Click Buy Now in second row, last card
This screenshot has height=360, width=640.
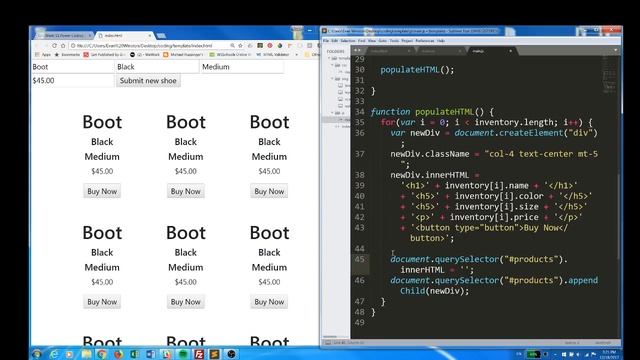coord(269,302)
